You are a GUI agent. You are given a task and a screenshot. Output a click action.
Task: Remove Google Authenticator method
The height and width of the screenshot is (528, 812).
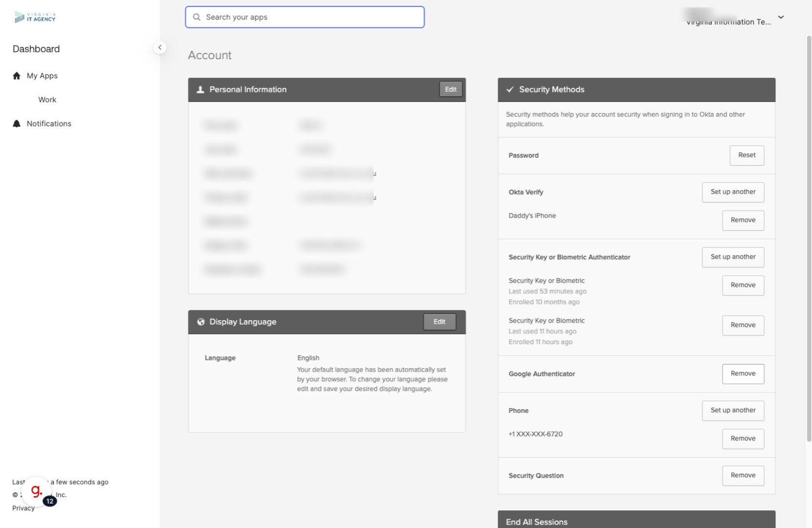click(x=743, y=374)
